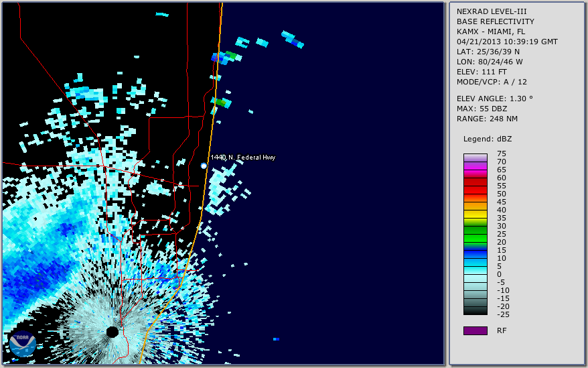The height and width of the screenshot is (368, 588).
Task: Select the 'Legend: dBZ' heading
Action: coord(487,139)
